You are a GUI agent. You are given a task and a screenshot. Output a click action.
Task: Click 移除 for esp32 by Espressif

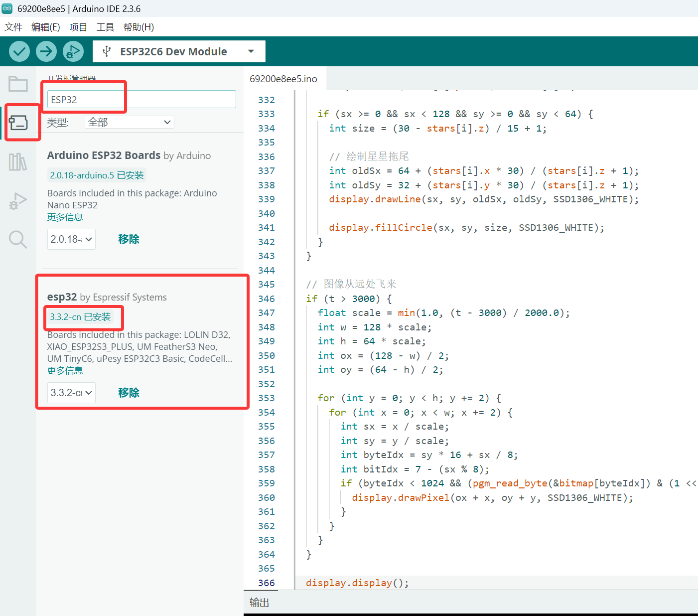(x=129, y=393)
